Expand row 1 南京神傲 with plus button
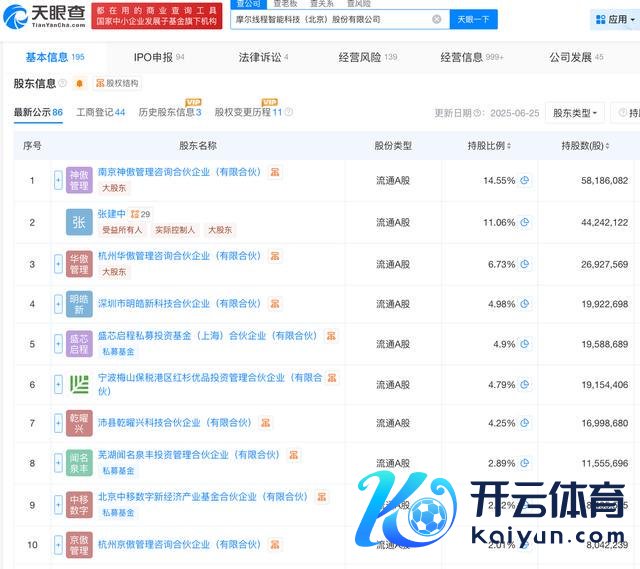Screen dimensions: 640x569 [59, 181]
